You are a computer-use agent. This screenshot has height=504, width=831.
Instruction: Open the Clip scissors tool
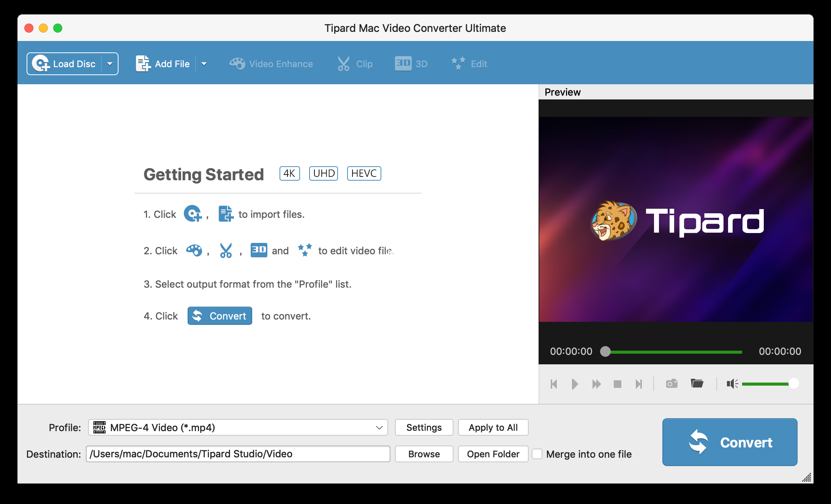355,64
